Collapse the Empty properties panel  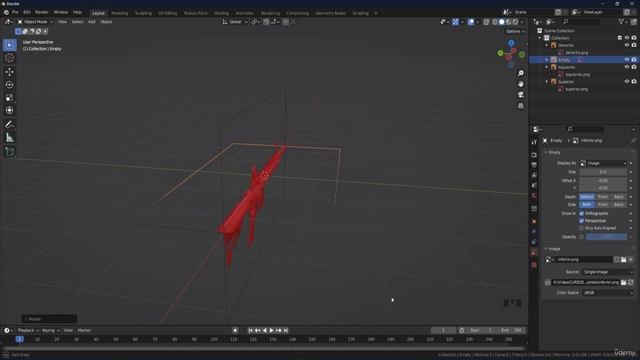[546, 152]
